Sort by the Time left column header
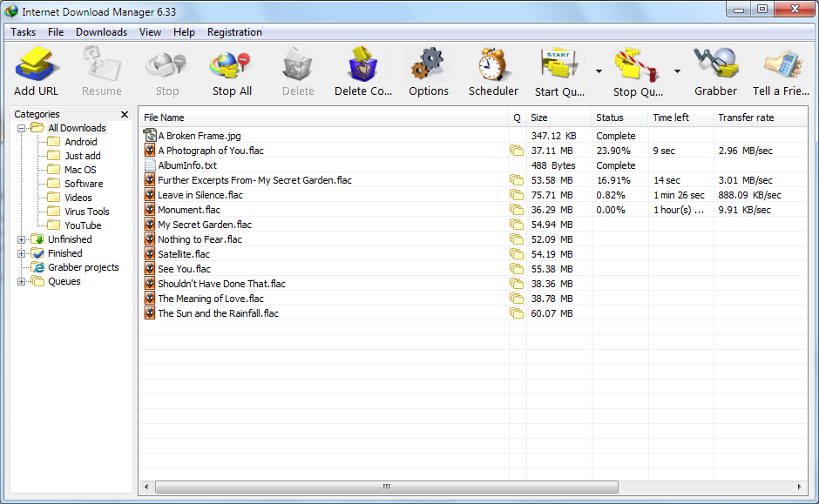 [680, 118]
